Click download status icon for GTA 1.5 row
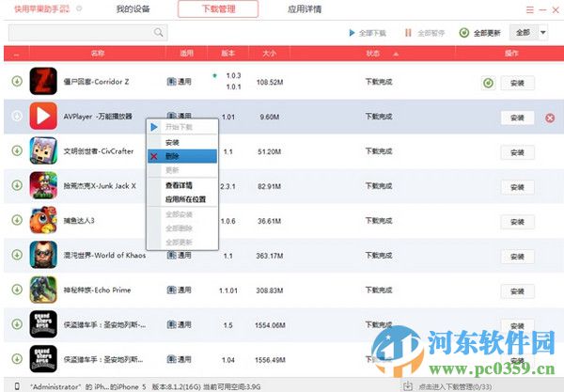 coord(17,324)
